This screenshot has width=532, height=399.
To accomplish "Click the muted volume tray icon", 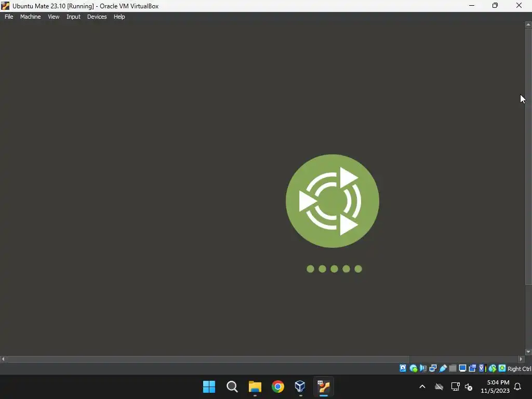I will pyautogui.click(x=469, y=387).
